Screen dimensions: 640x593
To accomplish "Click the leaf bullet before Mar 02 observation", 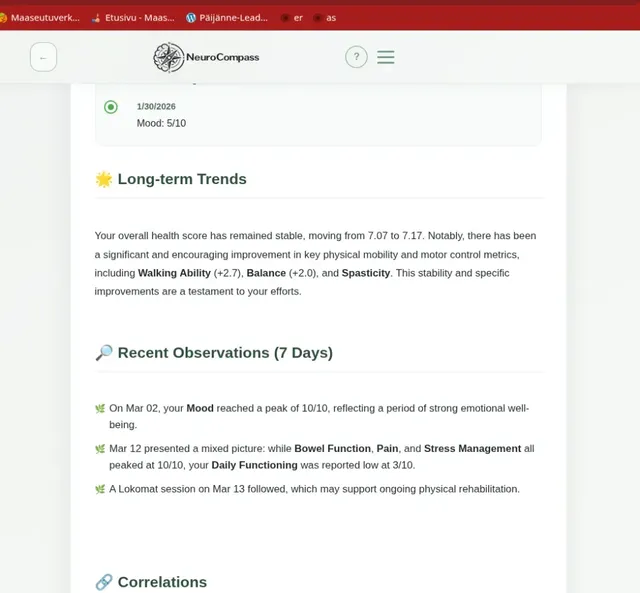I will (x=100, y=409).
